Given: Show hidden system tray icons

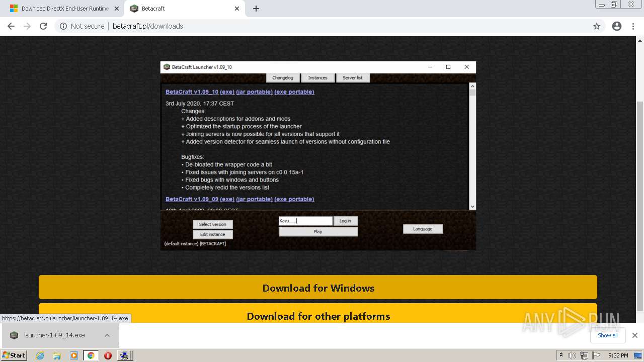Looking at the screenshot, I should (561, 355).
